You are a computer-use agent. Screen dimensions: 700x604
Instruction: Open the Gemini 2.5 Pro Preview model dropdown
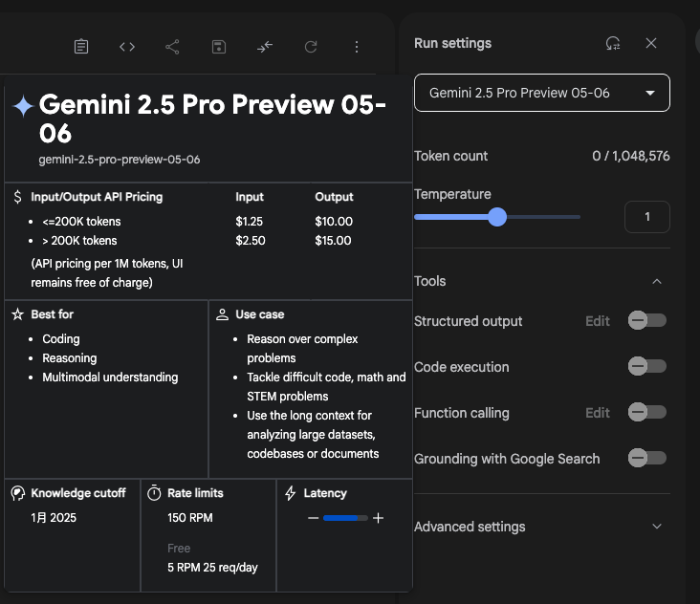click(x=541, y=93)
